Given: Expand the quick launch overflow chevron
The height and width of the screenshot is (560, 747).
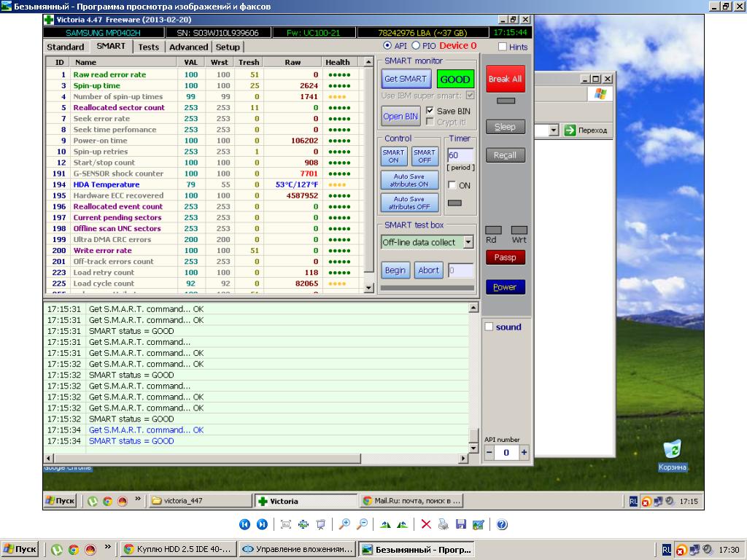Looking at the screenshot, I should point(108,547).
